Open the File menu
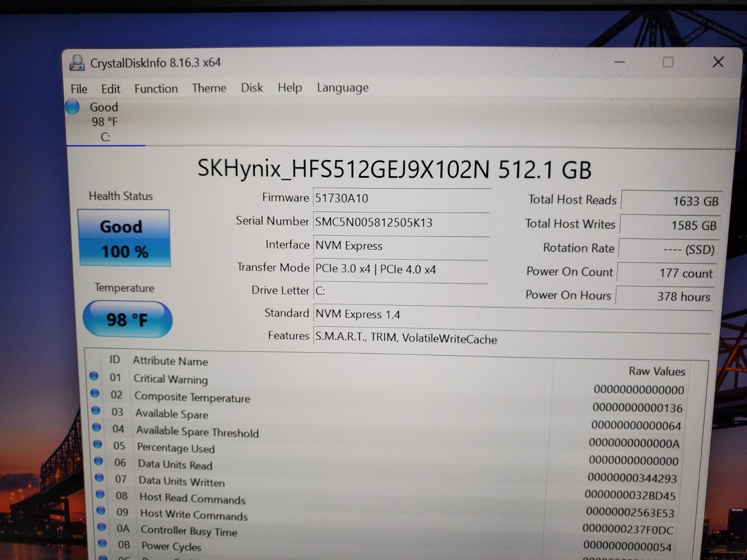 click(x=79, y=89)
